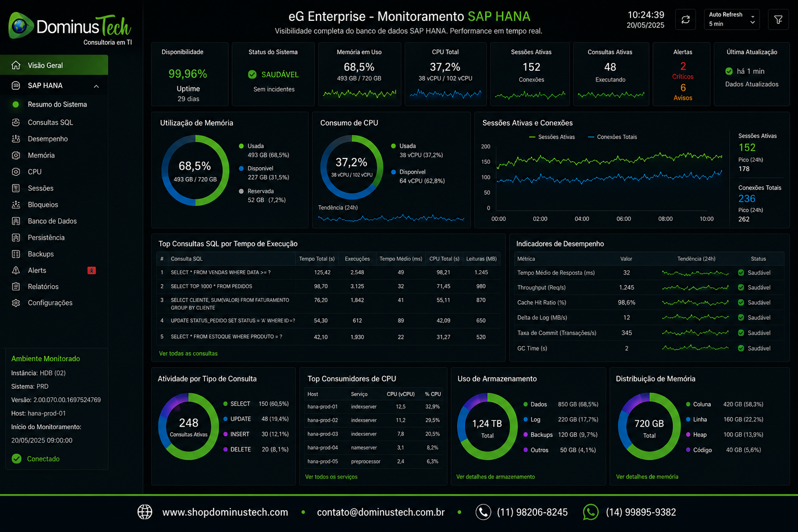Viewport: 798px width, 532px height.
Task: Click the WhatsApp icon in footer
Action: tap(591, 512)
